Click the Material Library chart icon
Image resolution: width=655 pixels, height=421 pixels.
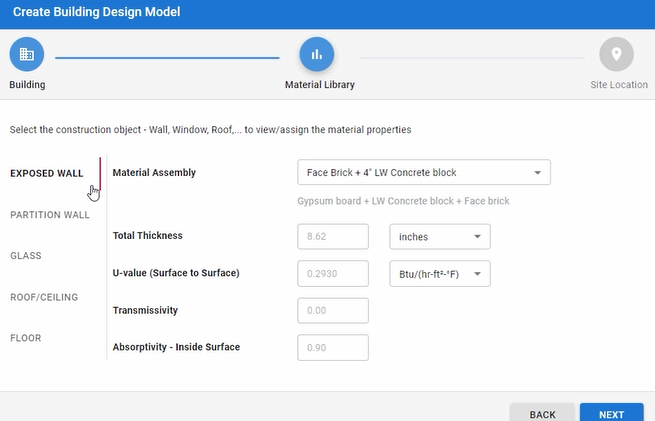pyautogui.click(x=317, y=54)
